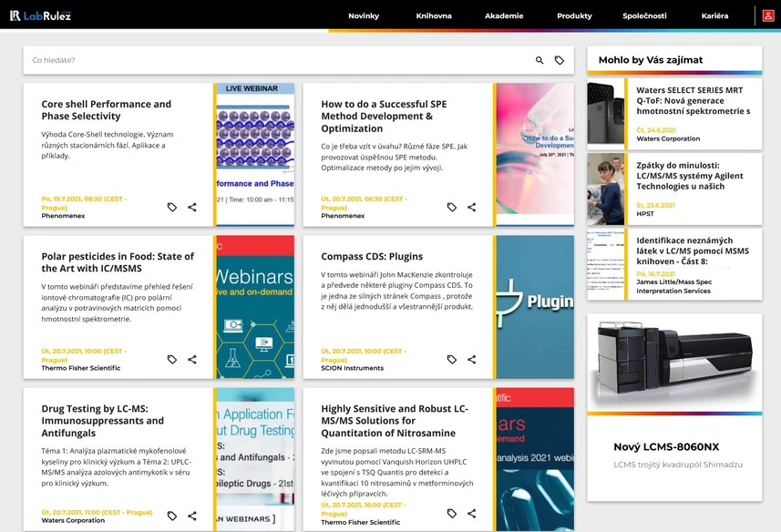Click the user account icon in header
Screen dimensions: 781x532
pos(768,15)
